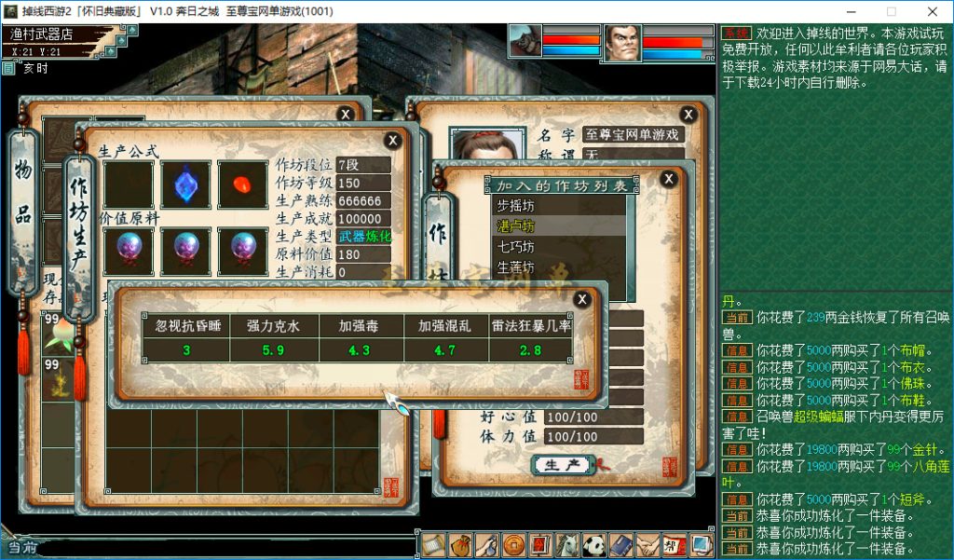Image resolution: width=954 pixels, height=560 pixels.
Task: Close the 加入的作坊列表 panel
Action: [x=669, y=179]
